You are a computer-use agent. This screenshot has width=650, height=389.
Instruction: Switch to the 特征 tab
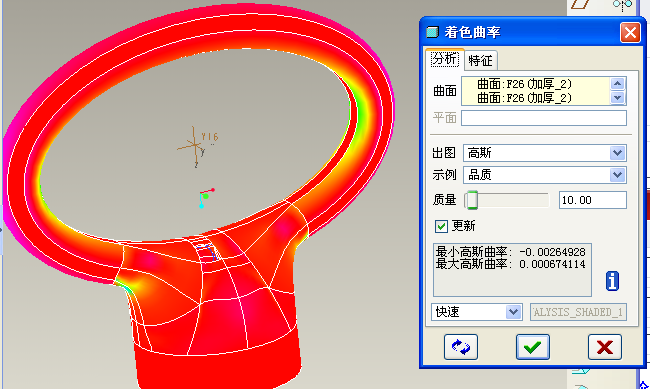coord(480,61)
